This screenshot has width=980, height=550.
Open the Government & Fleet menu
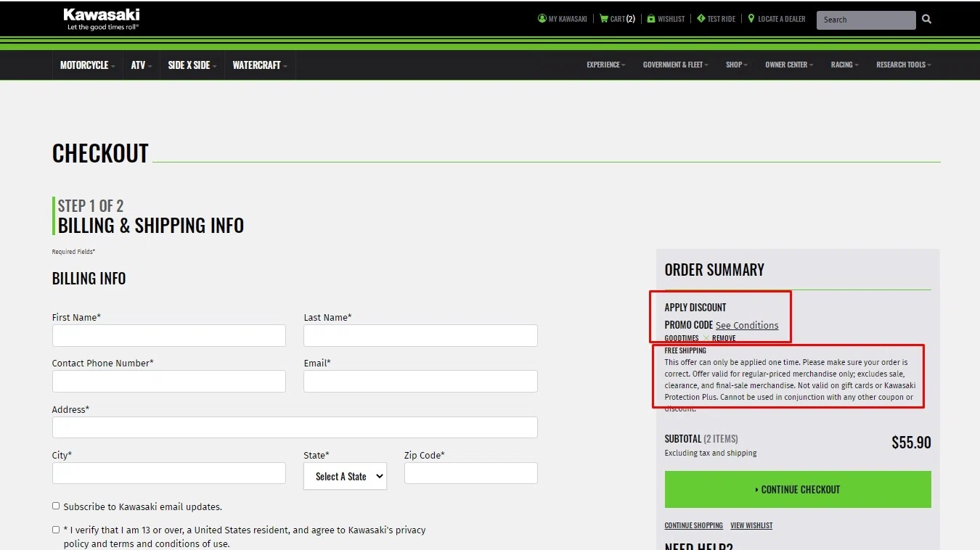[x=676, y=65]
